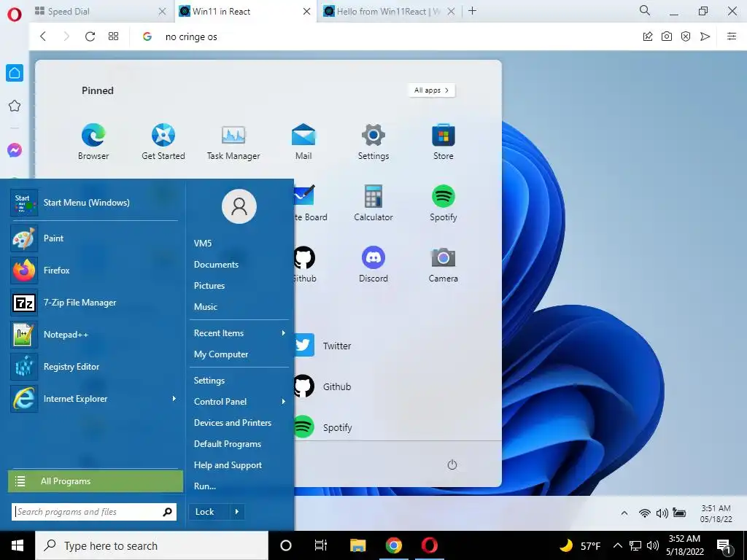Open Task Manager pinned icon
Screen dimensions: 747x560
pyautogui.click(x=233, y=141)
